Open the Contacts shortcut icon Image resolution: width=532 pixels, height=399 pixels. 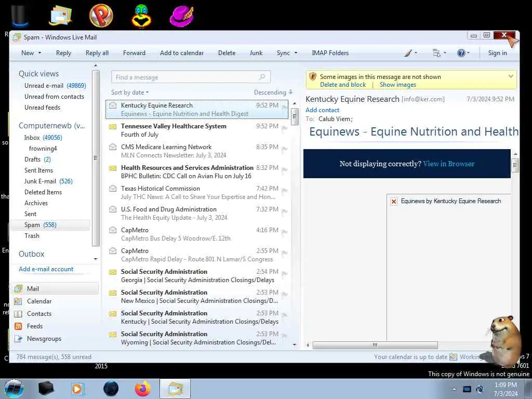pos(18,314)
